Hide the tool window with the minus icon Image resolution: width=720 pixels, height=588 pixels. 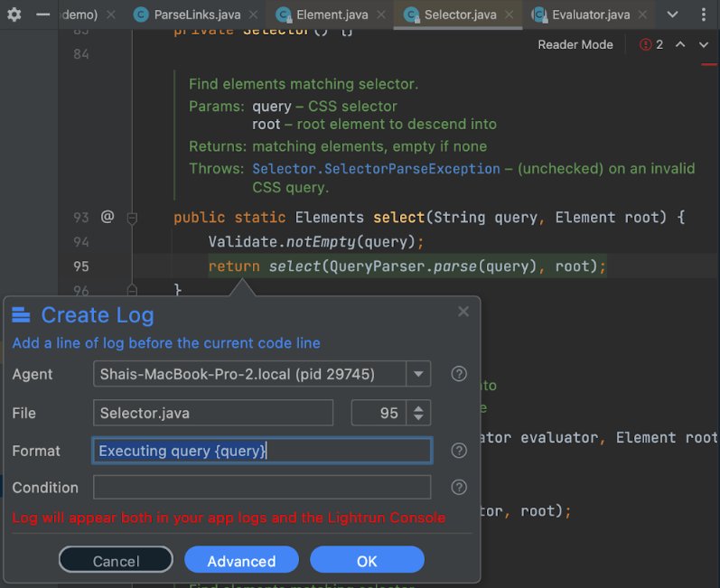tap(42, 14)
